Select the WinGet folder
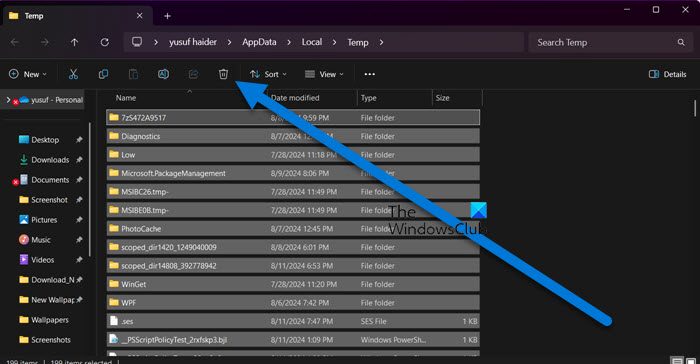This screenshot has height=364, width=700. click(293, 284)
